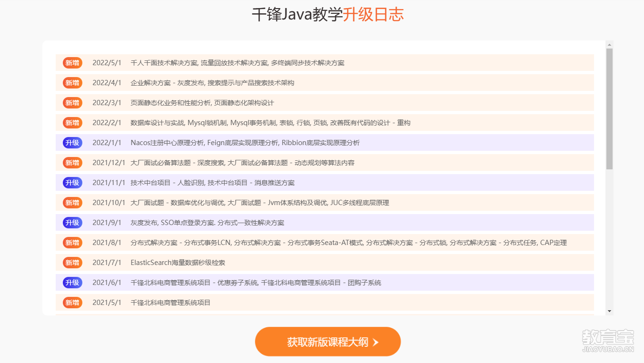Screen dimensions: 644x363
Task: Select the 2021/12/1 大厂面试必备算法题 entry
Action: (242, 163)
